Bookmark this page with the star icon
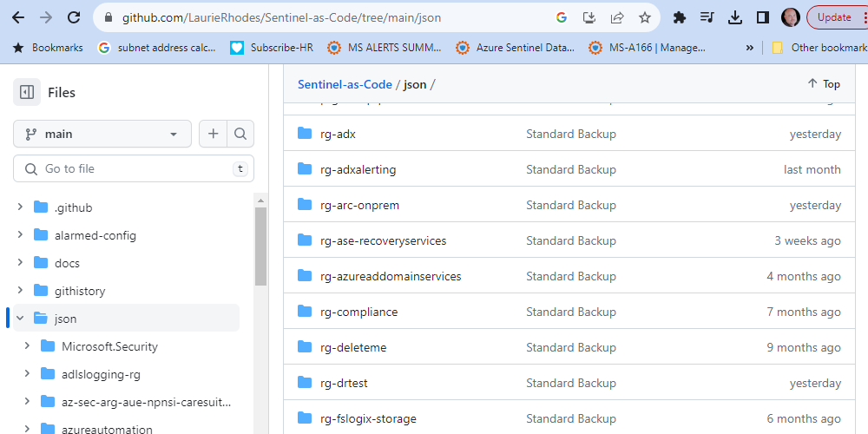 coord(644,17)
